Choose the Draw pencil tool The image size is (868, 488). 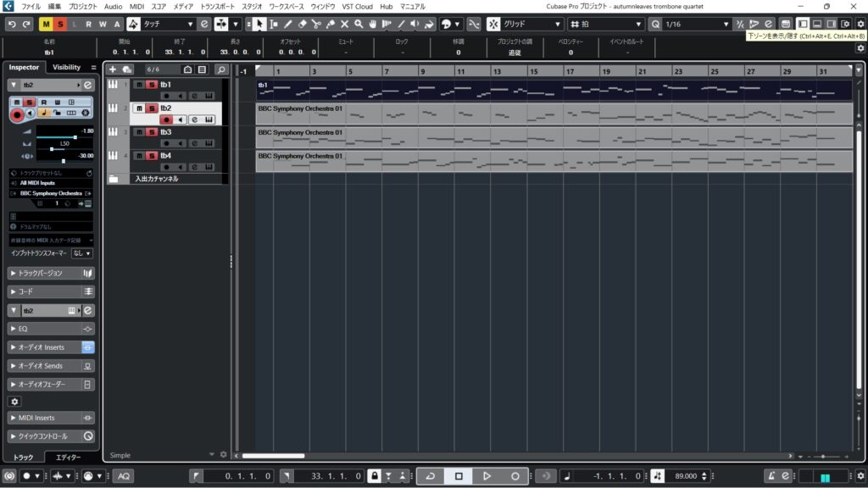coord(288,24)
